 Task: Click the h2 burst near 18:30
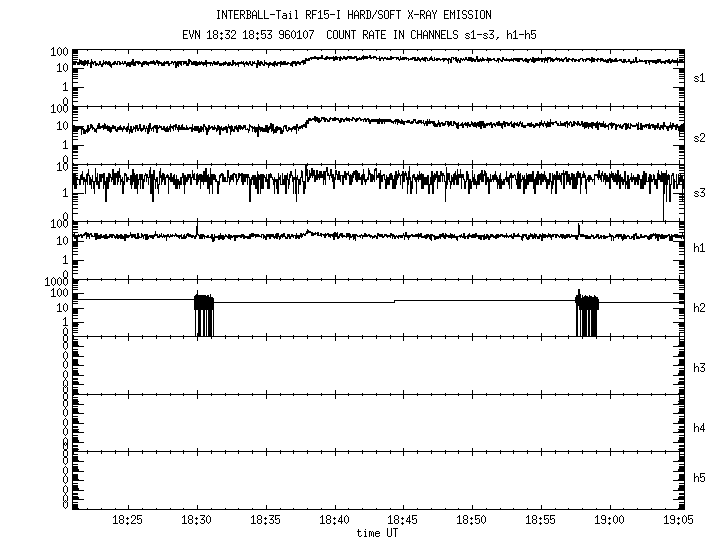203,314
